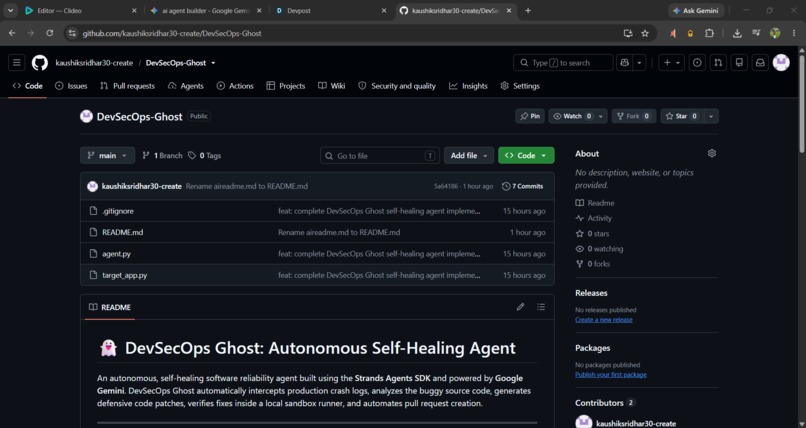Click site information icon in address bar
The image size is (806, 428).
(72, 33)
